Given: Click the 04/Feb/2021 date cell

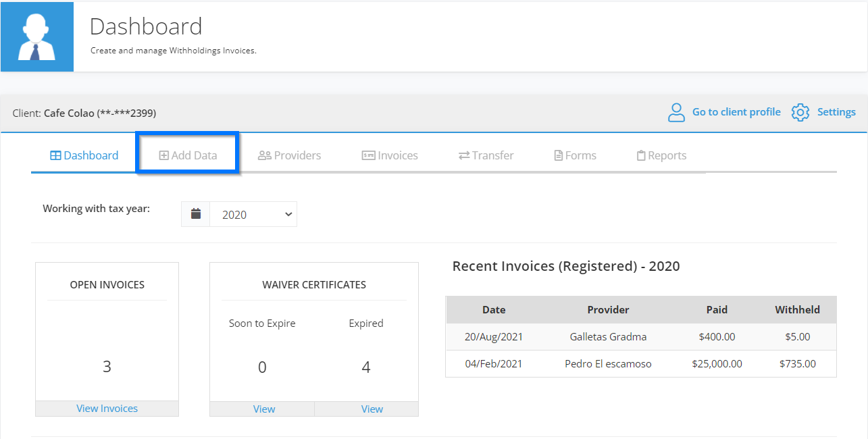Looking at the screenshot, I should (x=494, y=363).
